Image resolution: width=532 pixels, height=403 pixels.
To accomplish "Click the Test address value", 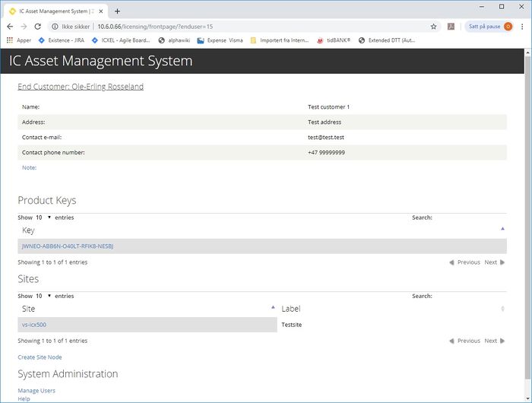I will pos(325,122).
